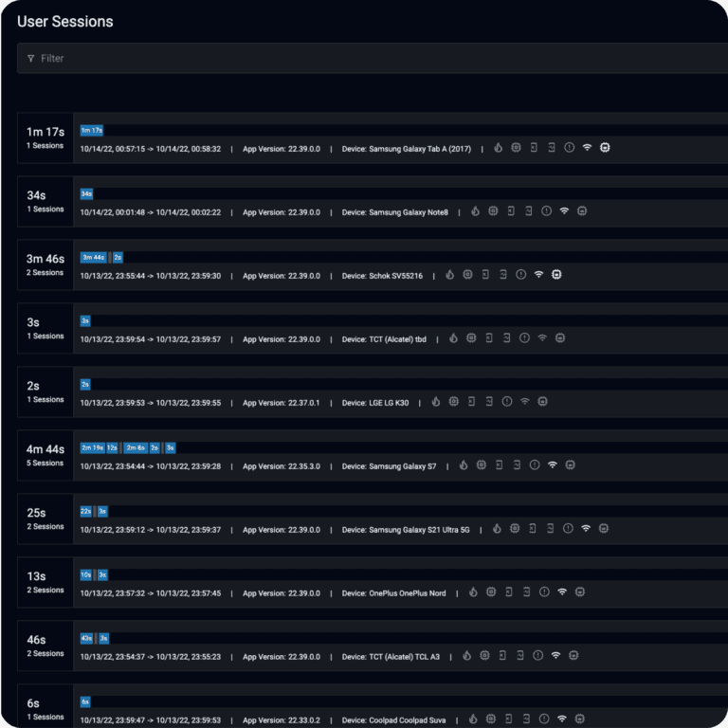
Task: Click the flame icon in Coolpad Suva row
Action: pyautogui.click(x=473, y=719)
